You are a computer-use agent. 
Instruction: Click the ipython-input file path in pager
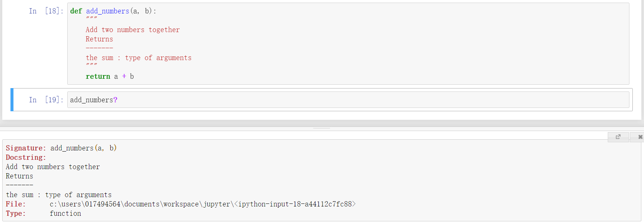[203, 204]
